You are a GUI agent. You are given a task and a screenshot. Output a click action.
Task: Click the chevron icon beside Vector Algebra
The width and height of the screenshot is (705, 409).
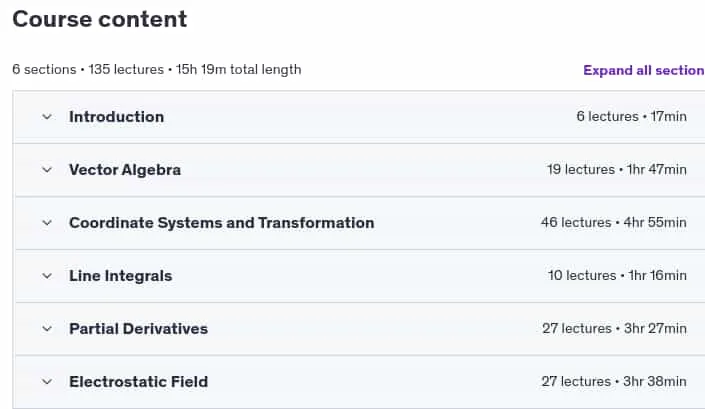pos(47,170)
